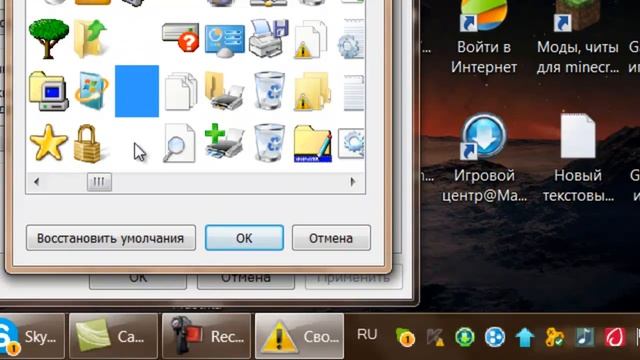Click the horizontal scrollbar thumb
The height and width of the screenshot is (360, 640).
99,182
